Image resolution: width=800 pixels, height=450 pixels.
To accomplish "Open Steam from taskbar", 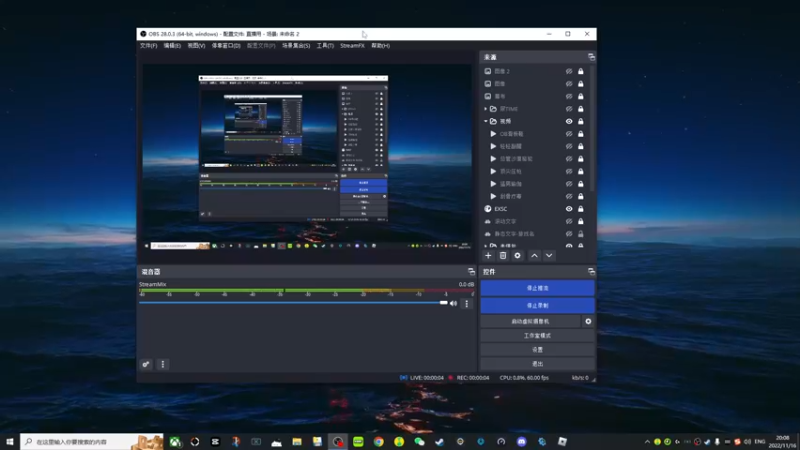I will 440,442.
